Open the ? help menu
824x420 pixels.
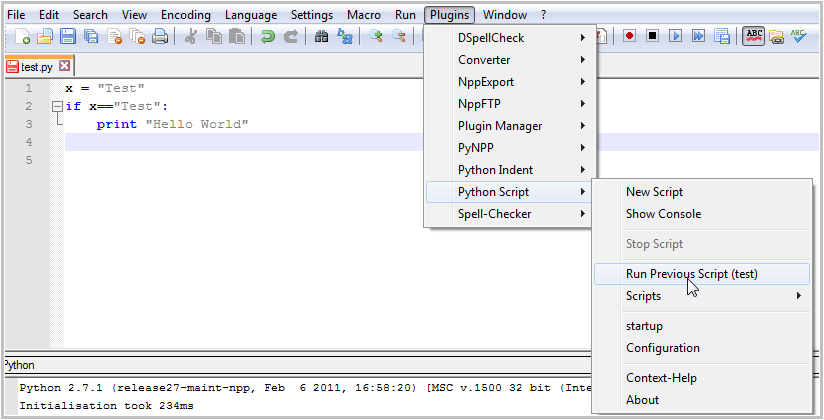point(544,15)
